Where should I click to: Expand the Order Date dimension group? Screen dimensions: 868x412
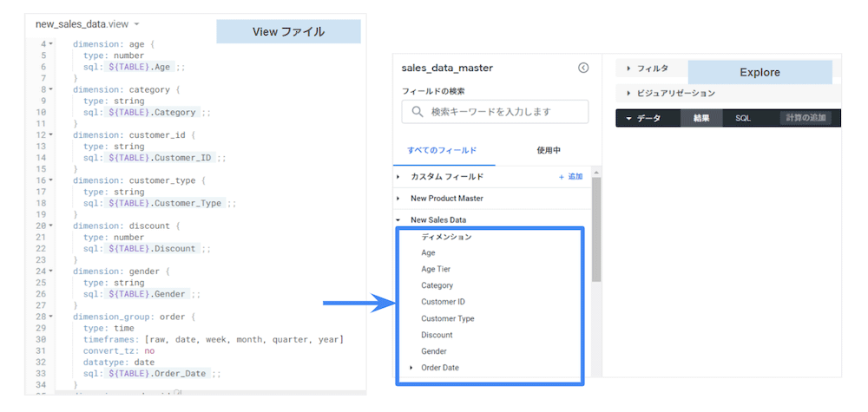pos(411,368)
